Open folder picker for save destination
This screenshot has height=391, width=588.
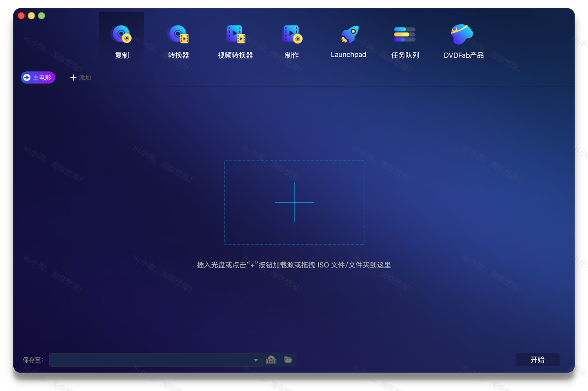288,360
